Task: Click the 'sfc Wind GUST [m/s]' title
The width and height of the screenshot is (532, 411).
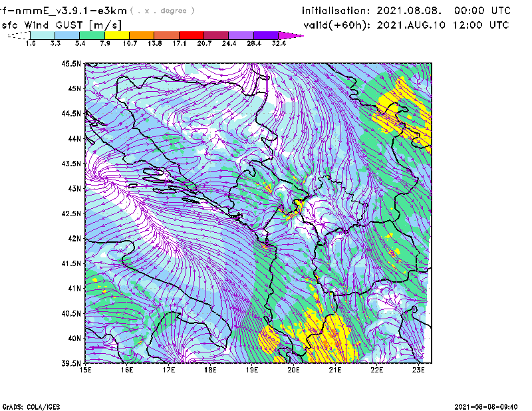Action: 61,25
